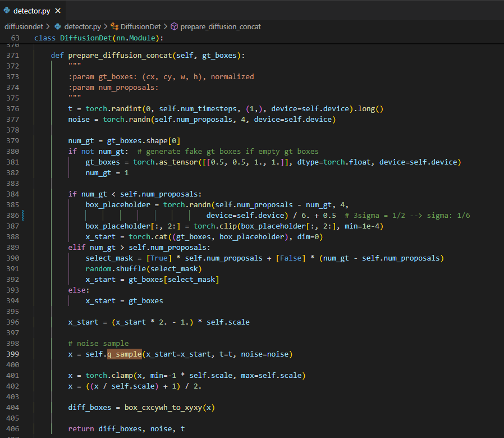Image resolution: width=504 pixels, height=438 pixels.
Task: Click the method cube icon before prepare_diffusion_concat
Action: (174, 26)
